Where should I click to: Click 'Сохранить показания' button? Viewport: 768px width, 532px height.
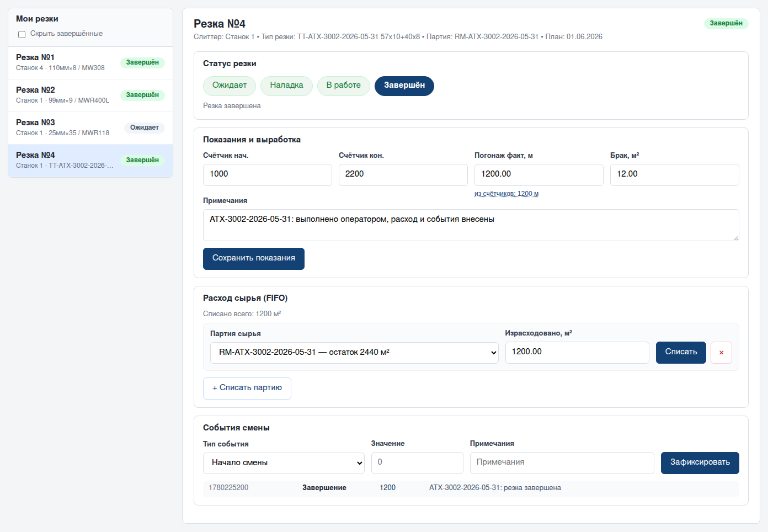(254, 259)
